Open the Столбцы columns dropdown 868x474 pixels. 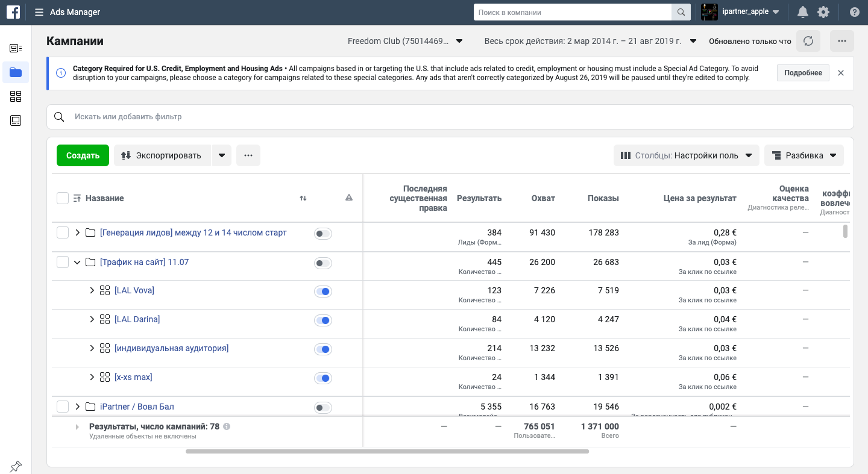coord(686,155)
